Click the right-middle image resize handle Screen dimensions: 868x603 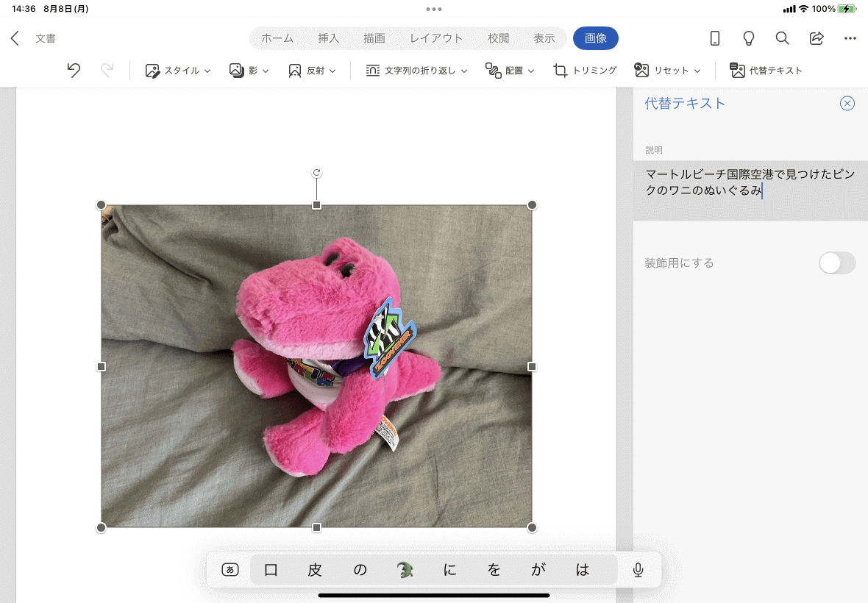click(x=532, y=367)
